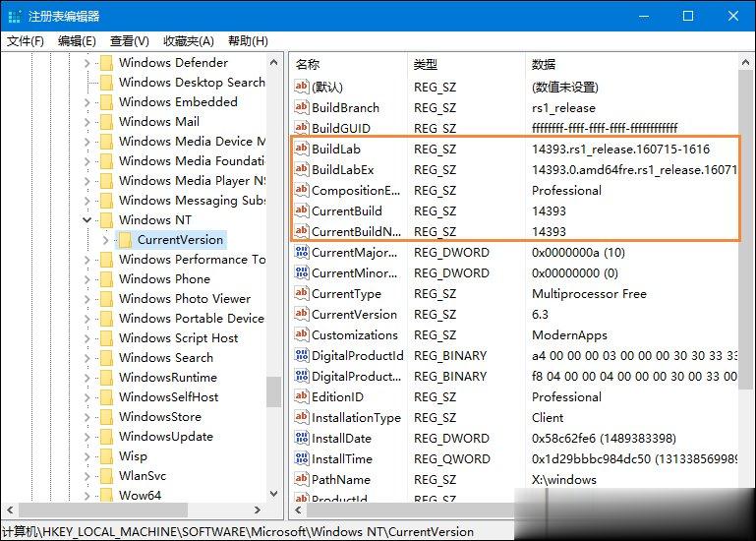Click the tree pane scroll-left arrow
Image resolution: width=756 pixels, height=541 pixels.
tap(10, 510)
